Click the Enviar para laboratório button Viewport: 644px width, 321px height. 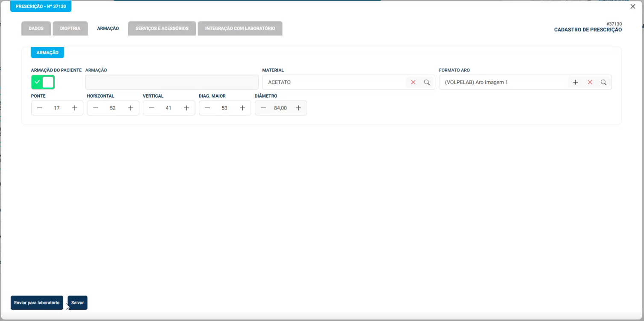point(37,303)
